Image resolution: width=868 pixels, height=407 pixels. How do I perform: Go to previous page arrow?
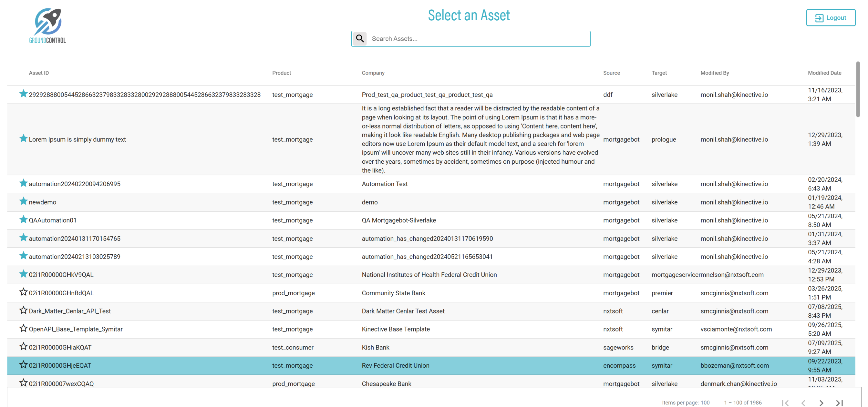click(803, 402)
